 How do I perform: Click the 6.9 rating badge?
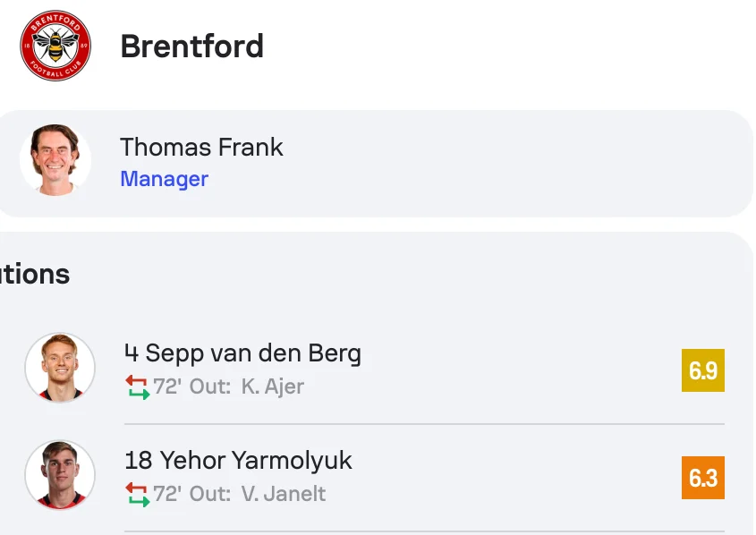[702, 370]
